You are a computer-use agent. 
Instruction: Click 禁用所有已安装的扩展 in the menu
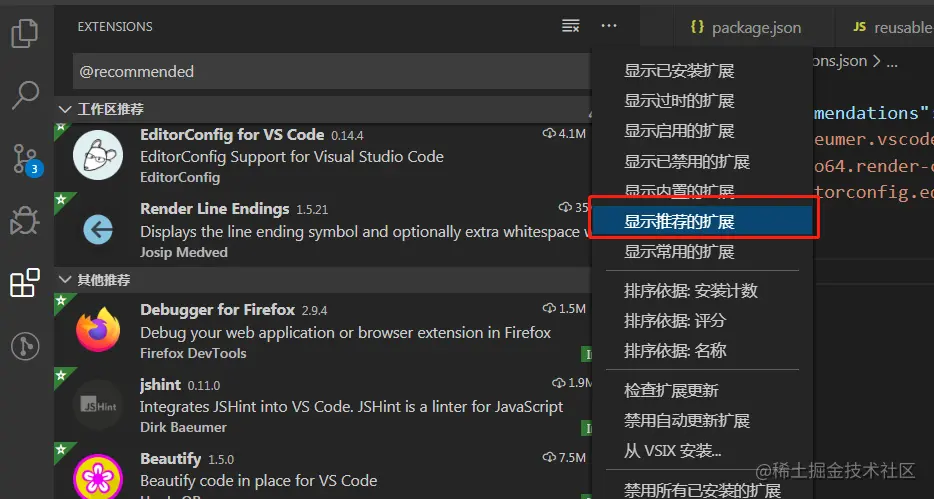(x=703, y=489)
